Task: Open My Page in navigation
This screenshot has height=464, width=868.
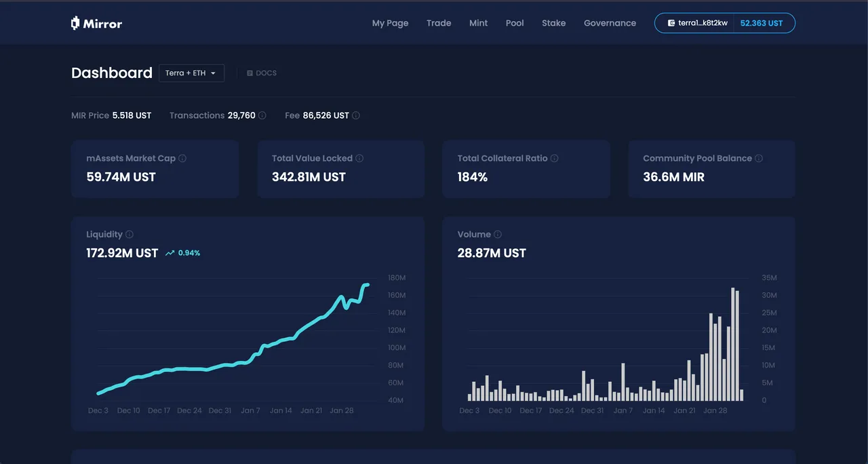Action: tap(390, 23)
